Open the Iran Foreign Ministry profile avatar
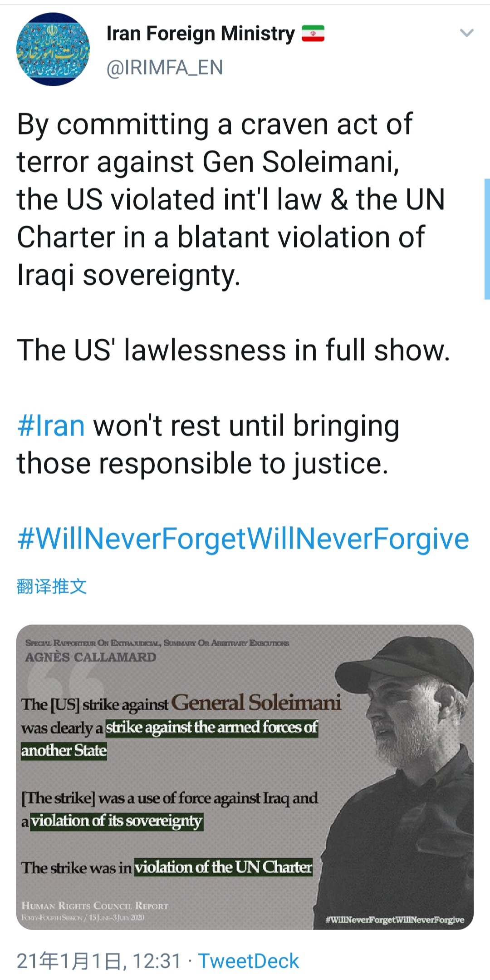Viewport: 490px width, 980px height. [x=53, y=49]
